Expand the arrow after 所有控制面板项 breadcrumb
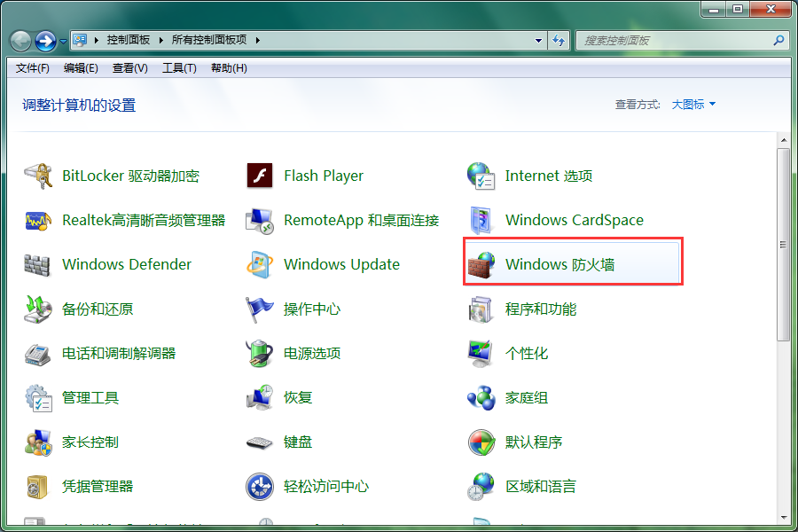 coord(257,40)
